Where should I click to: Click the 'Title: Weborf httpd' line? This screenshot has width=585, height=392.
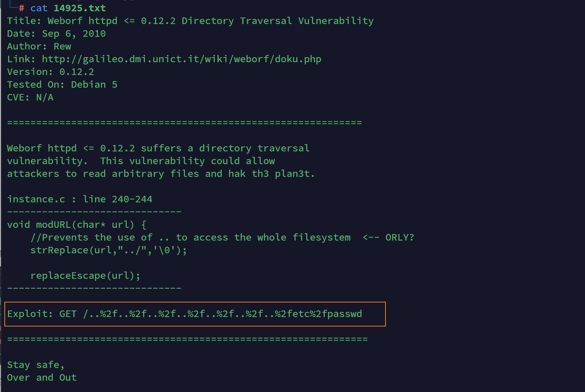click(x=190, y=21)
